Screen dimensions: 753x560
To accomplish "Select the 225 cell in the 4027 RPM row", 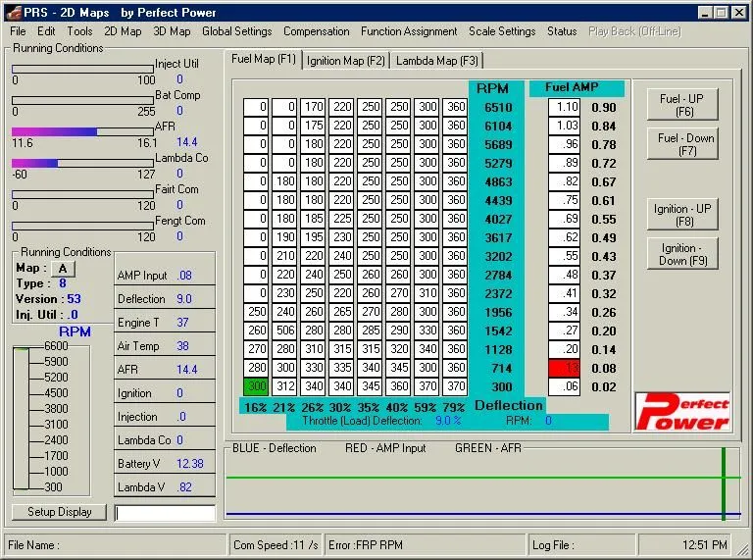I will 341,219.
